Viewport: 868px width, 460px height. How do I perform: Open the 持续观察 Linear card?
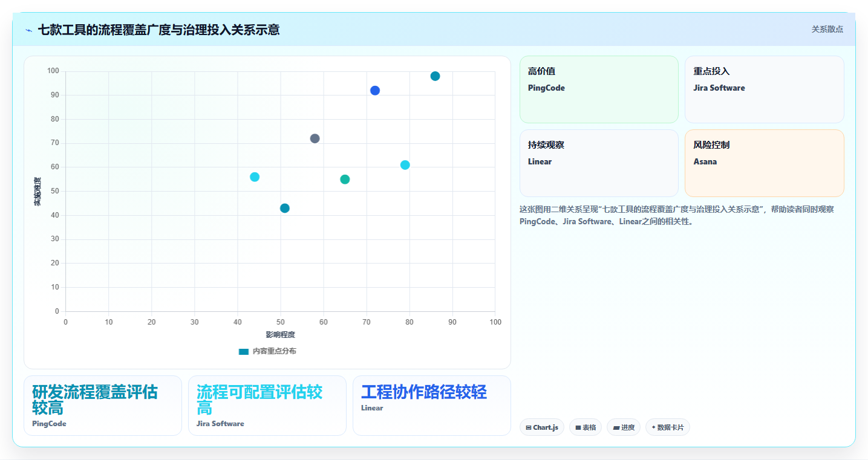(x=599, y=163)
